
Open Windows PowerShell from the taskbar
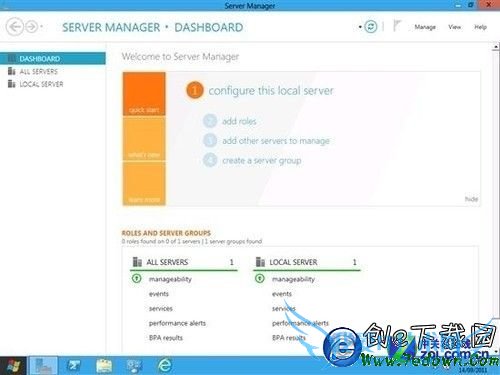(73, 366)
